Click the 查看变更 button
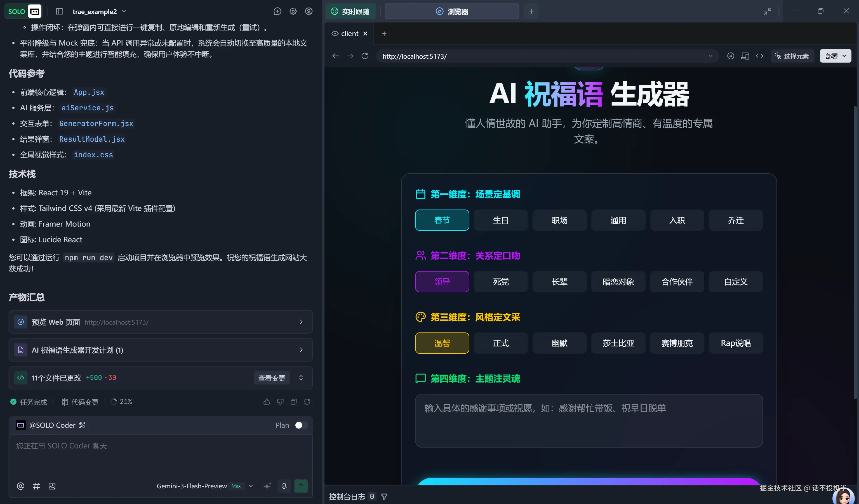859x504 pixels. click(x=271, y=378)
